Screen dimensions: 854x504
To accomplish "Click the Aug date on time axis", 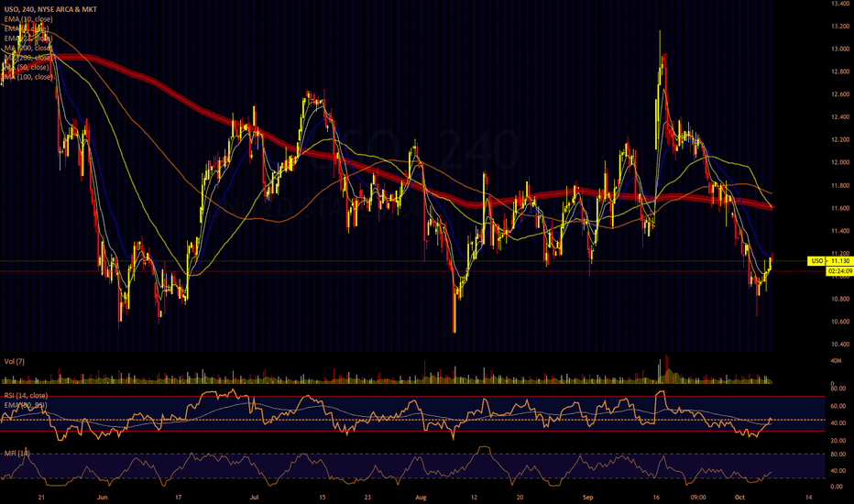I will (x=420, y=497).
